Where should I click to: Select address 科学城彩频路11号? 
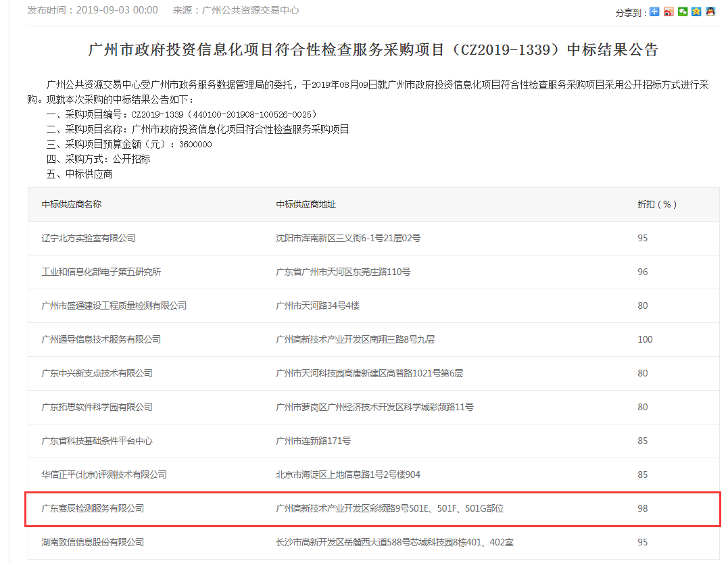374,408
